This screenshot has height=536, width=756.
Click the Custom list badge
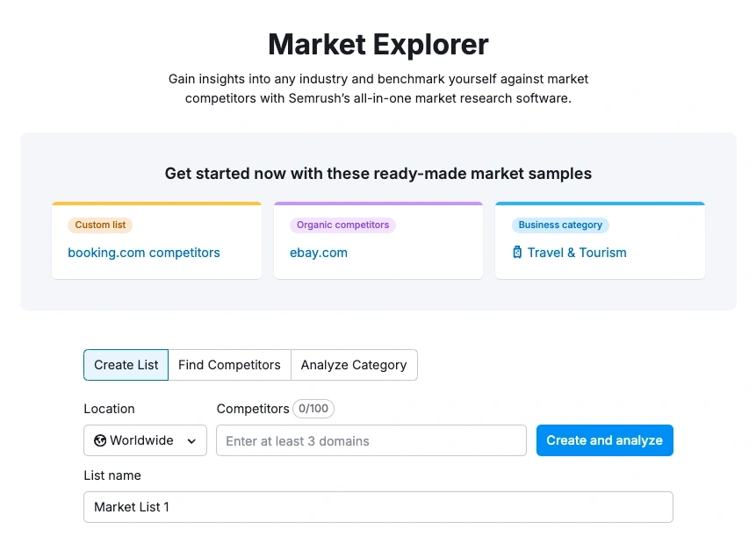pos(100,225)
